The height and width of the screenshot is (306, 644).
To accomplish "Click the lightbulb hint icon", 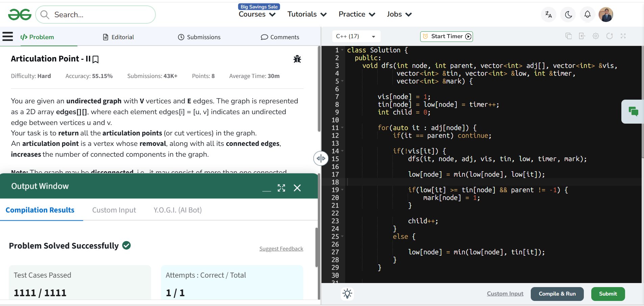I will pos(347,294).
